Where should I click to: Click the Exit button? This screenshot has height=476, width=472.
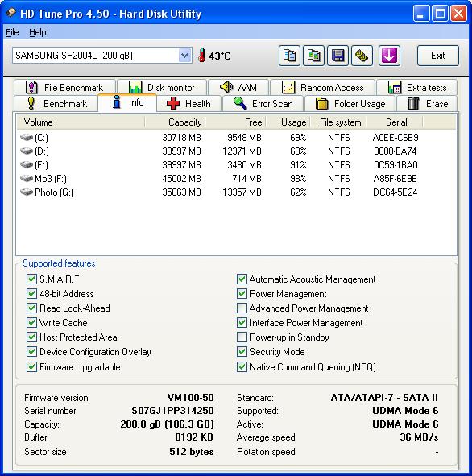(x=437, y=56)
